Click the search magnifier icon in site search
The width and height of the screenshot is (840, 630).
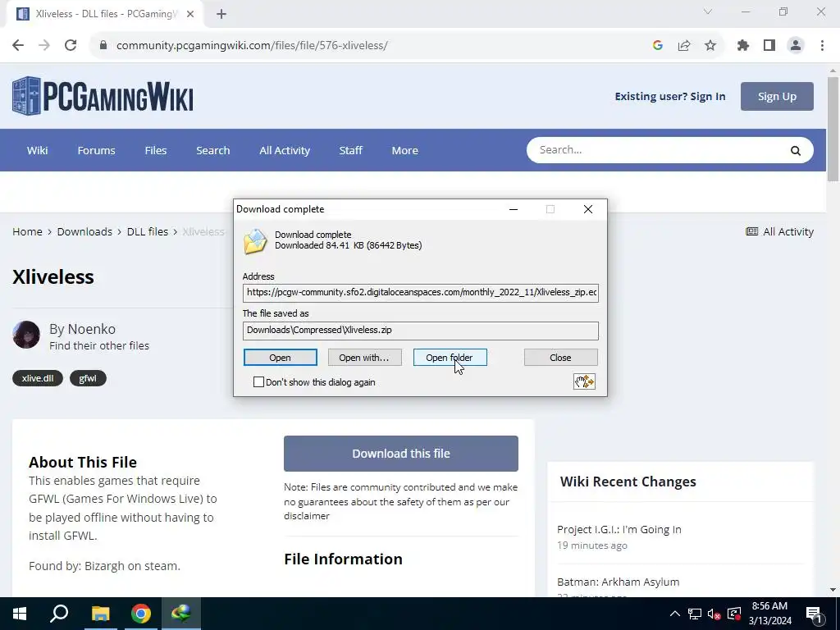pyautogui.click(x=796, y=151)
